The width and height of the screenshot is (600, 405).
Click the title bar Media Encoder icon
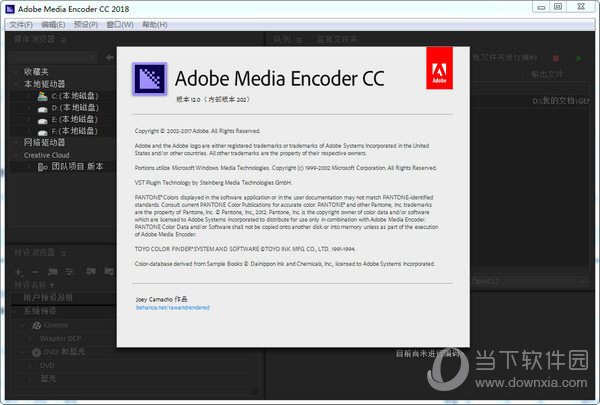point(10,9)
